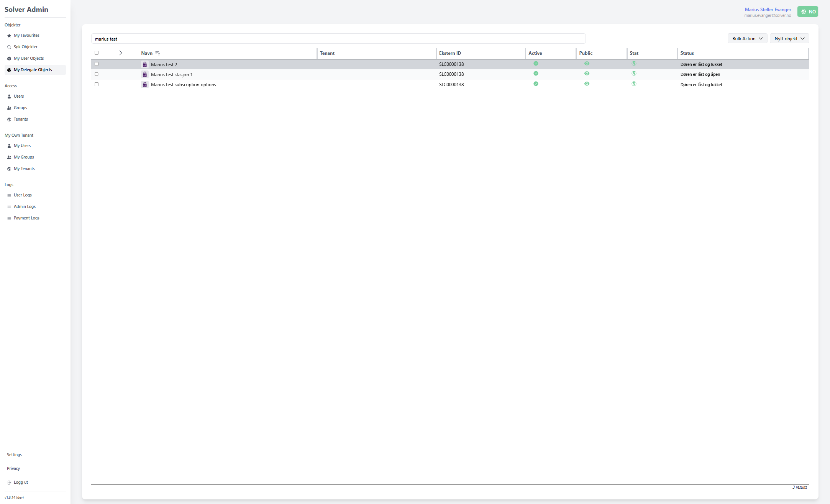Click the search field containing marius test

tap(338, 39)
